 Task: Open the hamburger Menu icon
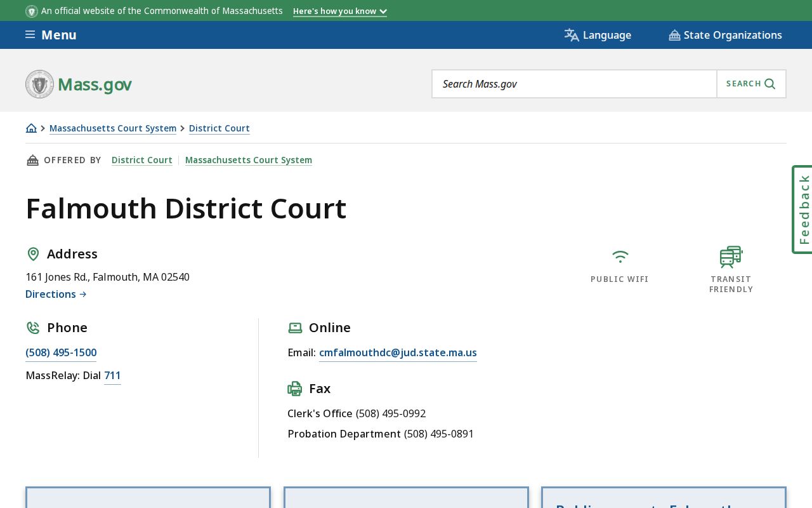[x=30, y=35]
